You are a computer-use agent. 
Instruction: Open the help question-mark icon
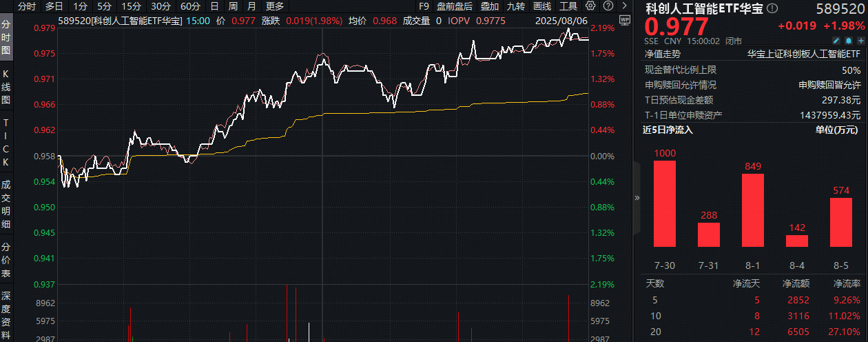(x=608, y=6)
